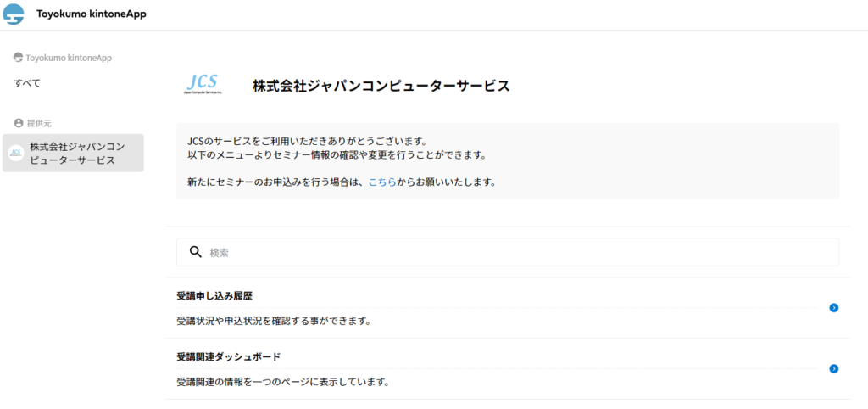Viewport: 868px width, 409px height.
Task: Click the small cloud icon beside the sidebar Toyokumo kintoneApp
Action: tap(19, 58)
